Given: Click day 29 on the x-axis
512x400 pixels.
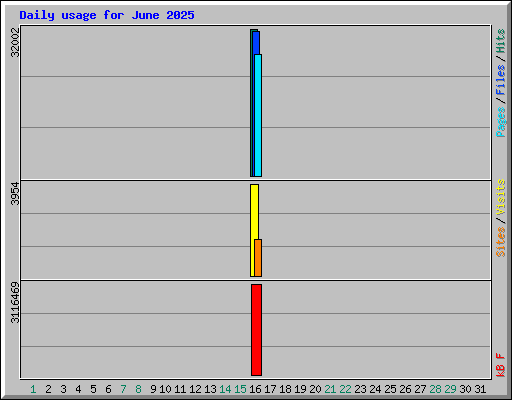Looking at the screenshot, I should click(x=450, y=389).
